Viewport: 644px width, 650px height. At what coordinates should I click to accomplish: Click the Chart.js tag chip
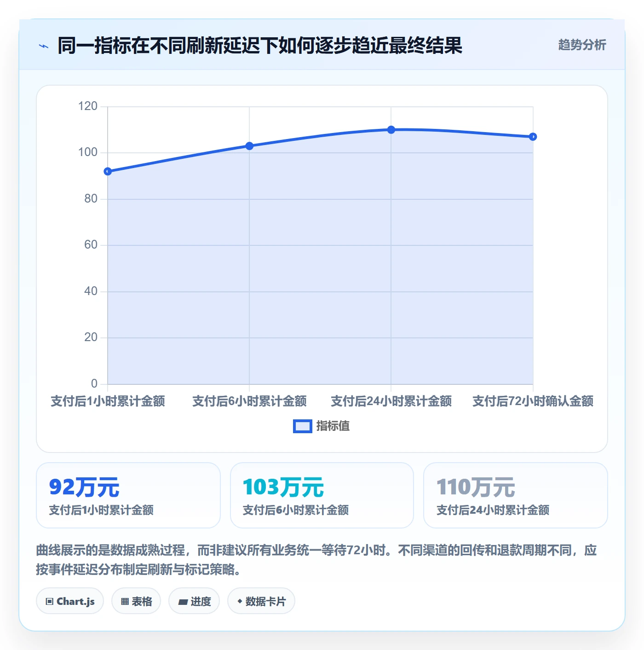[70, 601]
